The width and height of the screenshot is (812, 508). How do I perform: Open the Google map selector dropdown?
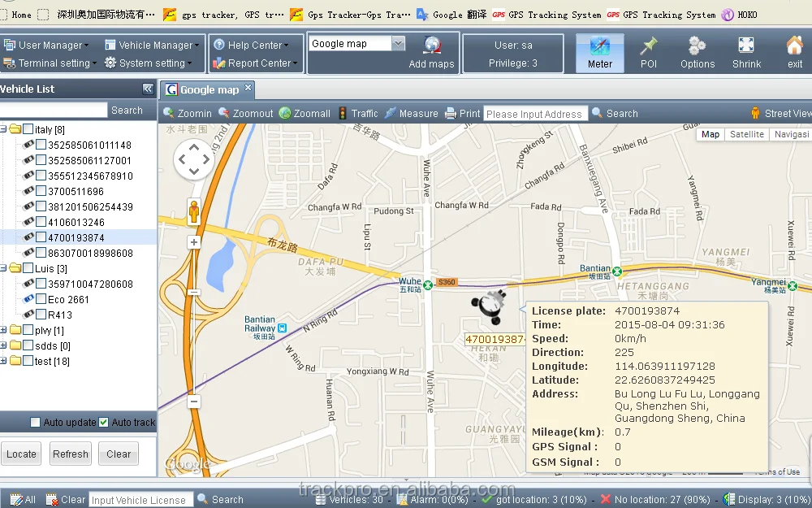[x=399, y=42]
